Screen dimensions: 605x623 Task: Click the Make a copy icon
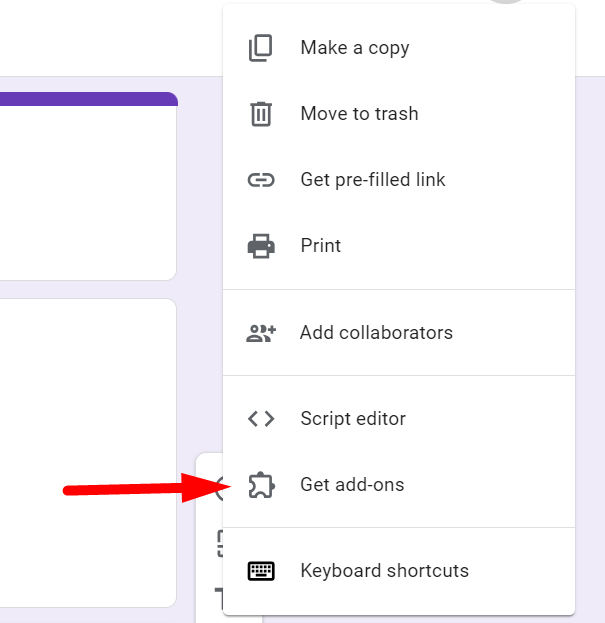261,48
